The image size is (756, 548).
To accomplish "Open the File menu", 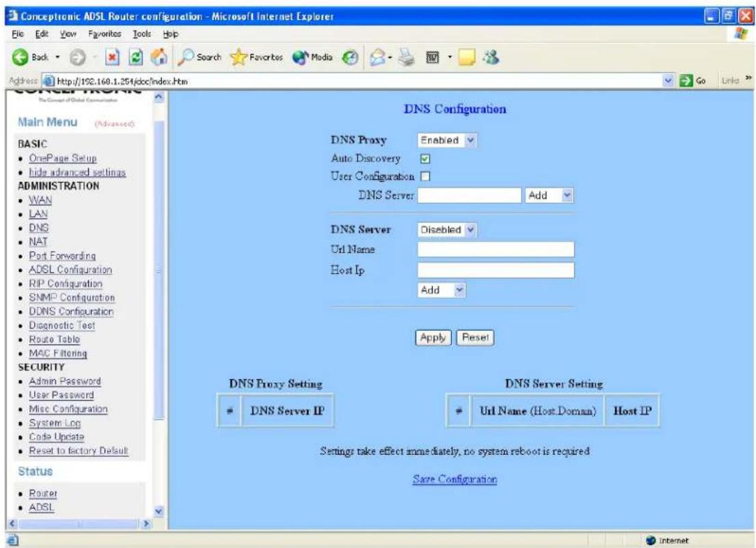I will [17, 34].
